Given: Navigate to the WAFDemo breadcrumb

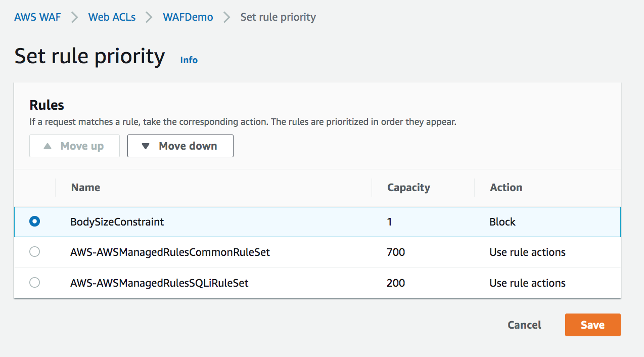Looking at the screenshot, I should [x=188, y=17].
